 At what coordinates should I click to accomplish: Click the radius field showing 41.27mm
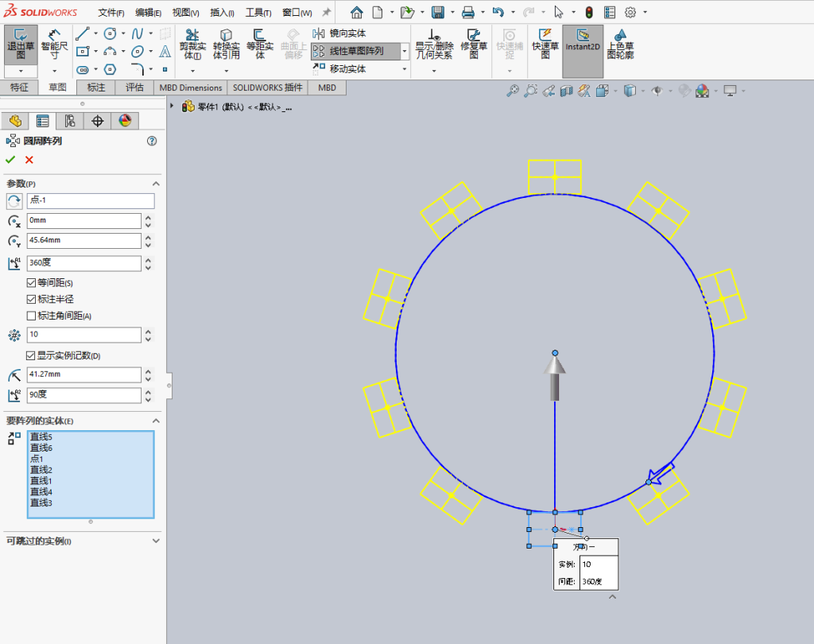(83, 374)
